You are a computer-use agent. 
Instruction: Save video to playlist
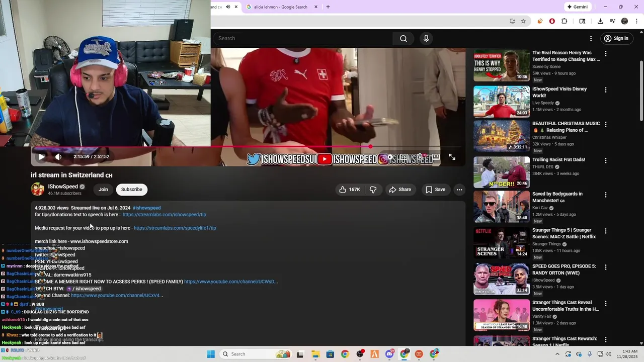click(x=435, y=190)
